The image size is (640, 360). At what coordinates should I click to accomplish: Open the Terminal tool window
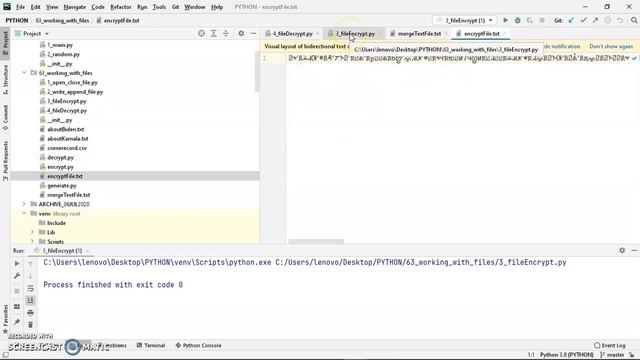(151, 345)
